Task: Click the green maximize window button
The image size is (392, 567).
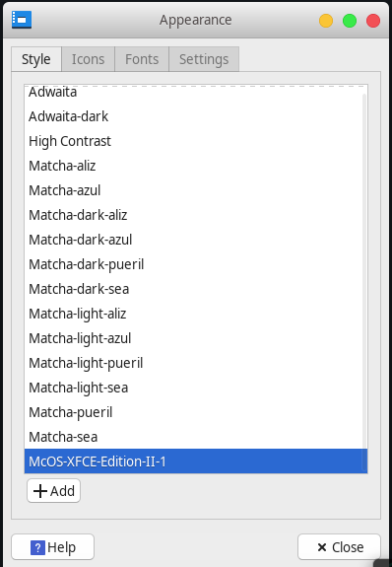Action: [350, 21]
